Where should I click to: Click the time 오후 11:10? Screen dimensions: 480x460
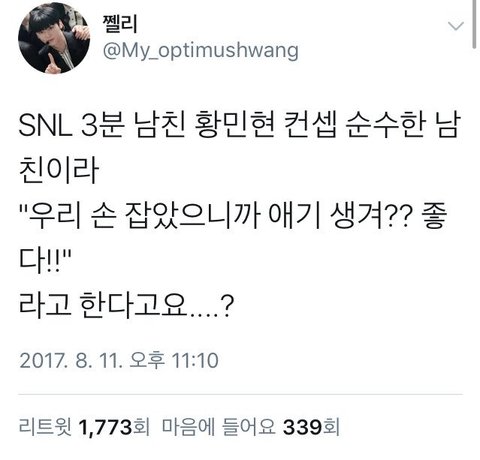coord(174,361)
